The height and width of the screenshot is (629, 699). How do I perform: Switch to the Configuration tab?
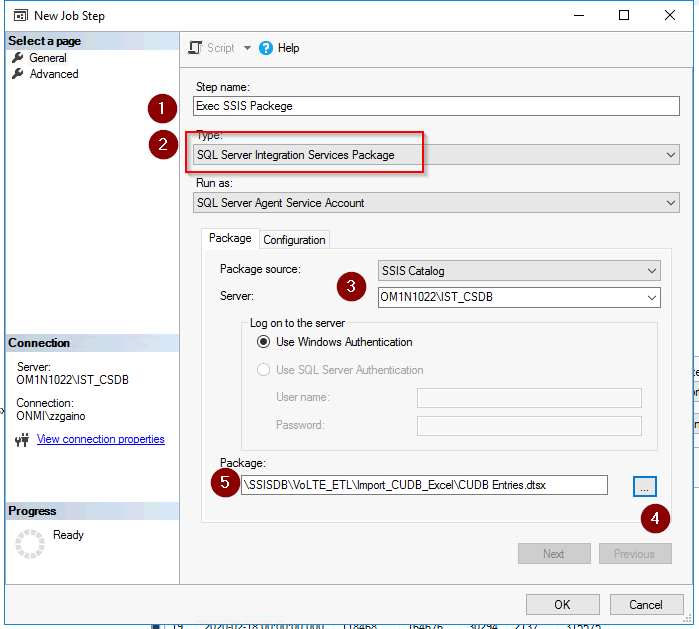point(294,240)
